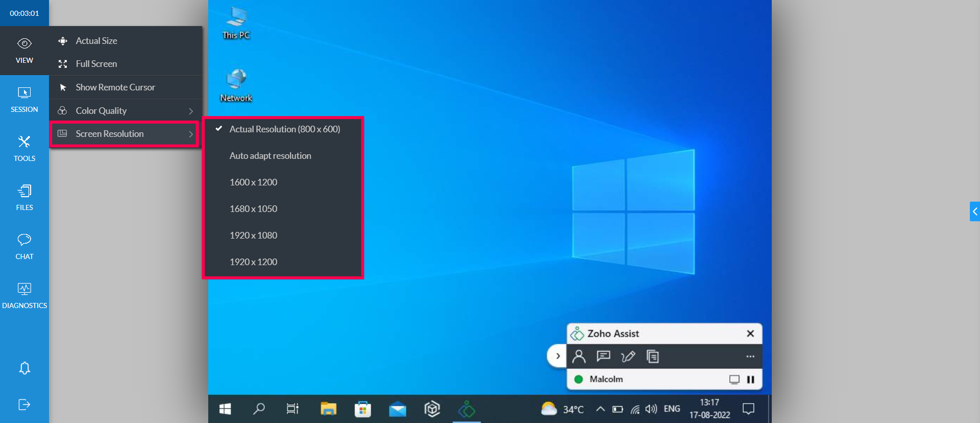Open the TOOLS sidebar section
980x423 pixels.
coord(24,149)
